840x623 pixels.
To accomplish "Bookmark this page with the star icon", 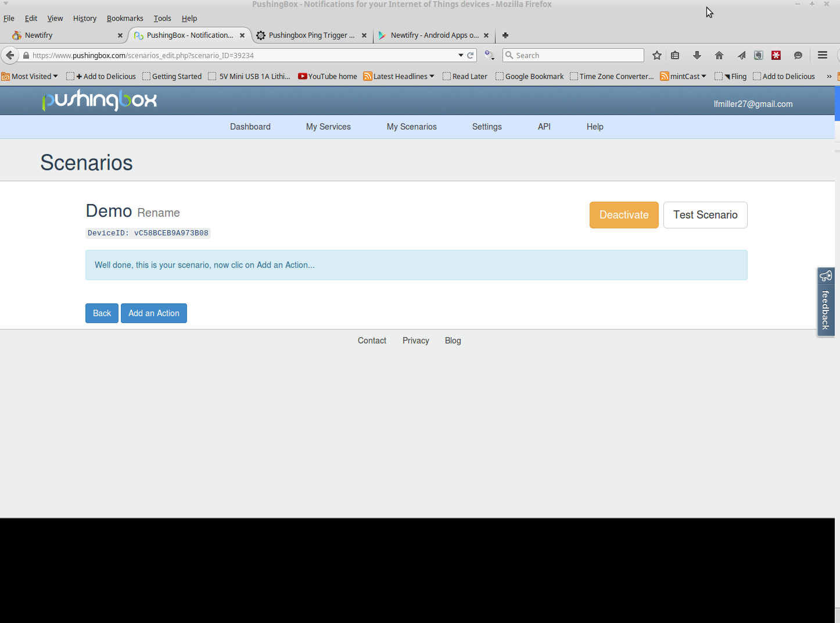I will 657,55.
